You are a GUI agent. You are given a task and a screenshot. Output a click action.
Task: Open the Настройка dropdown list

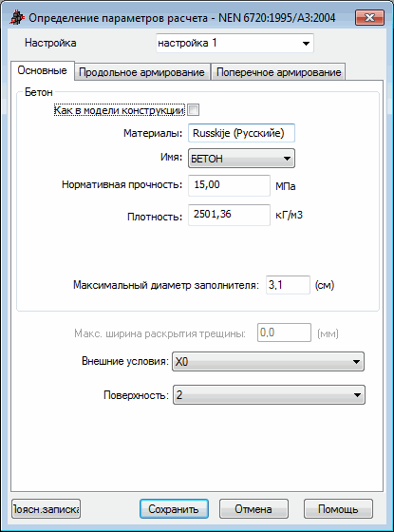click(x=306, y=43)
